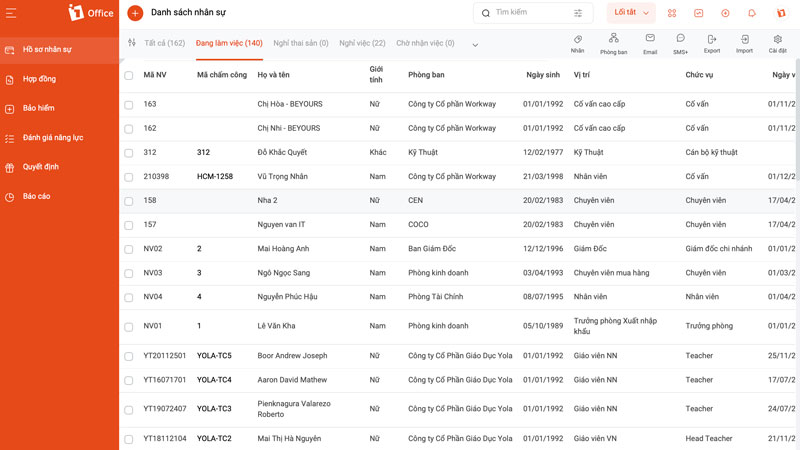This screenshot has height=450, width=800.
Task: Check the row of Lê Văn Kha
Action: [x=129, y=327]
